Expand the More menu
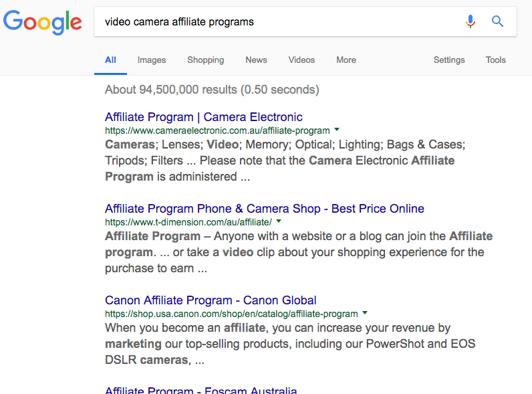 click(346, 60)
